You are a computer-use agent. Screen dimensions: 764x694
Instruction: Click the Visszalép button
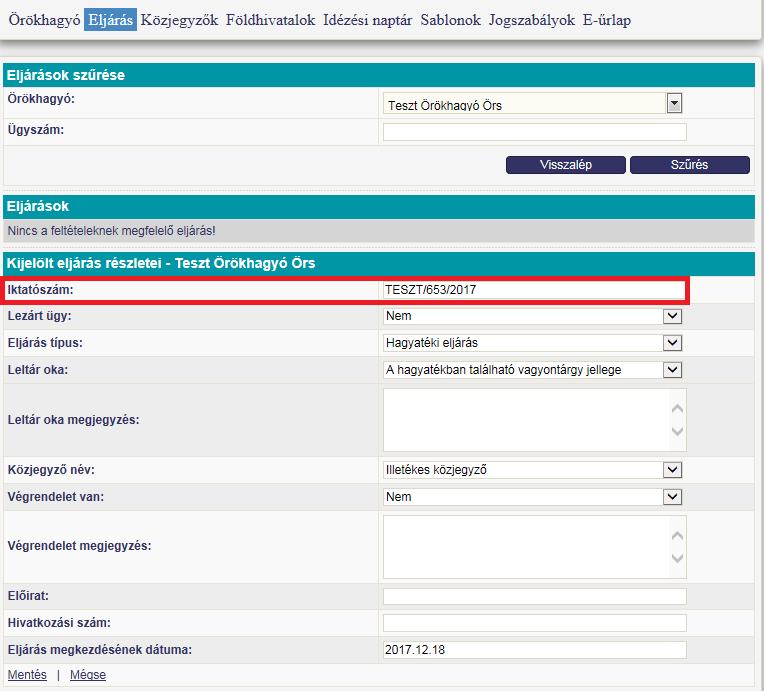pos(566,165)
